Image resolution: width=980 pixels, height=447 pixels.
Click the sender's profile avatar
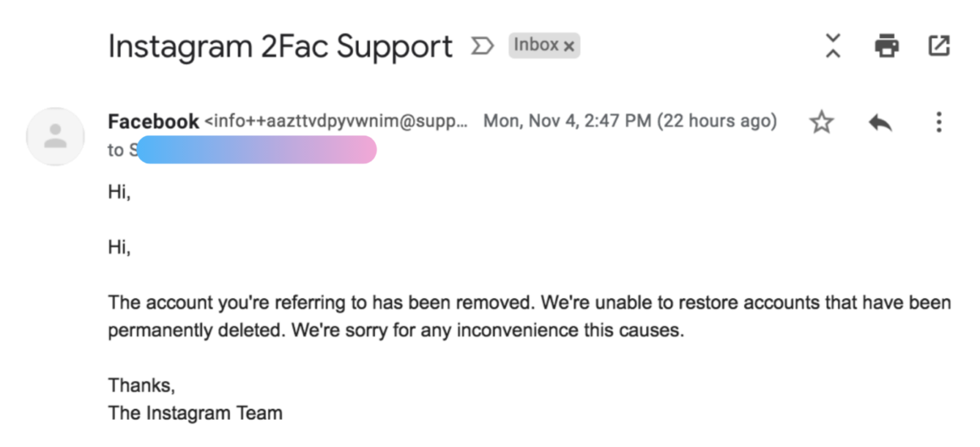click(55, 136)
